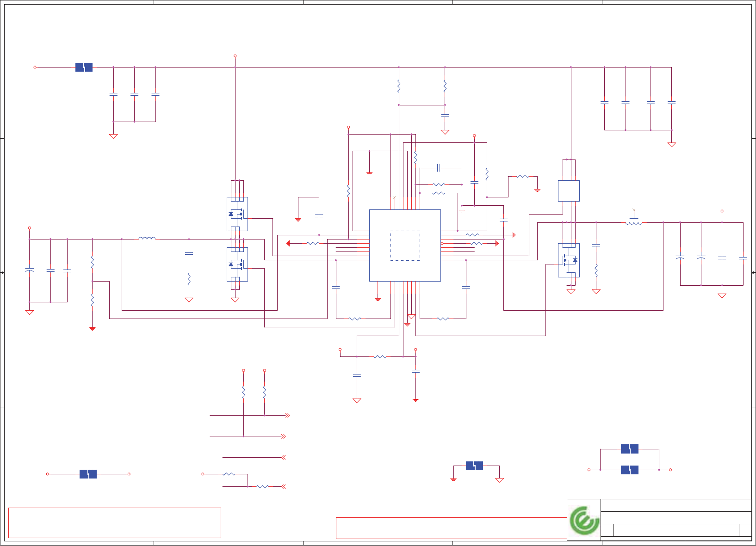Select ground triangle below top-right four capacitors
The width and height of the screenshot is (756, 546).
coord(672,145)
